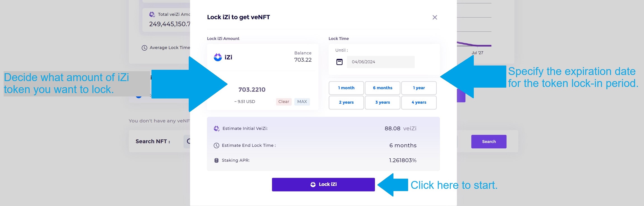Pick the 4 years lock period

click(x=418, y=102)
